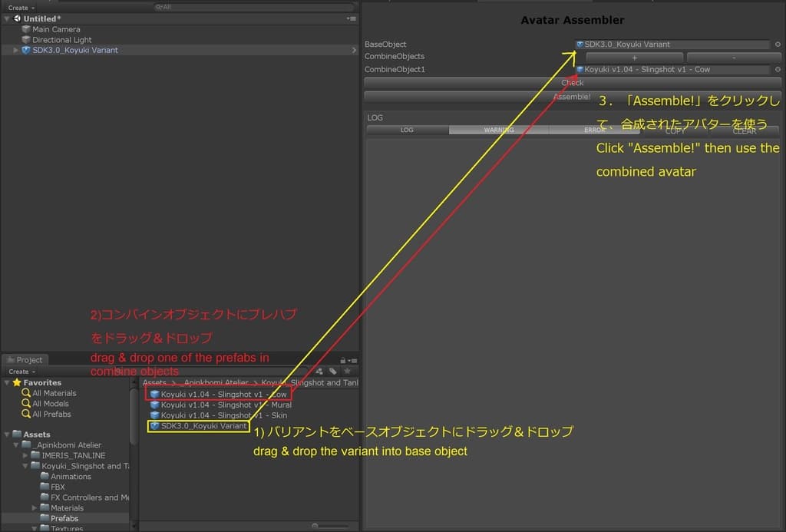Select the Prefabs folder in Assets tree
The image size is (786, 532).
tap(64, 518)
